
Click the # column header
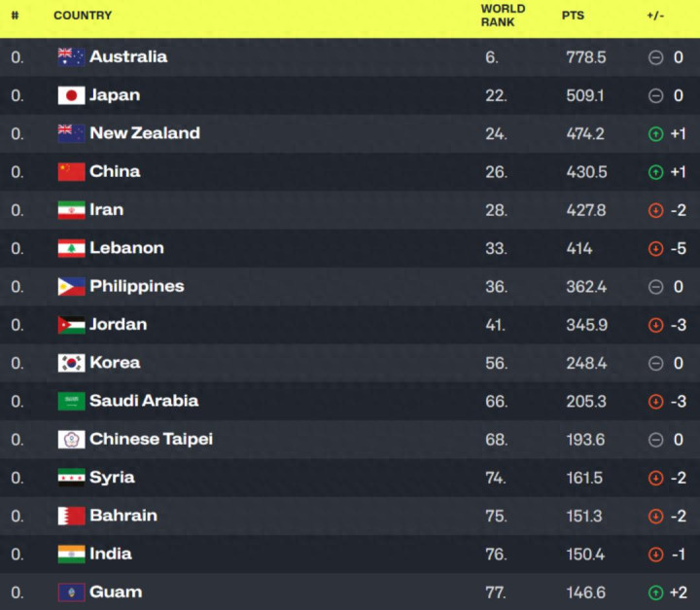[x=16, y=16]
